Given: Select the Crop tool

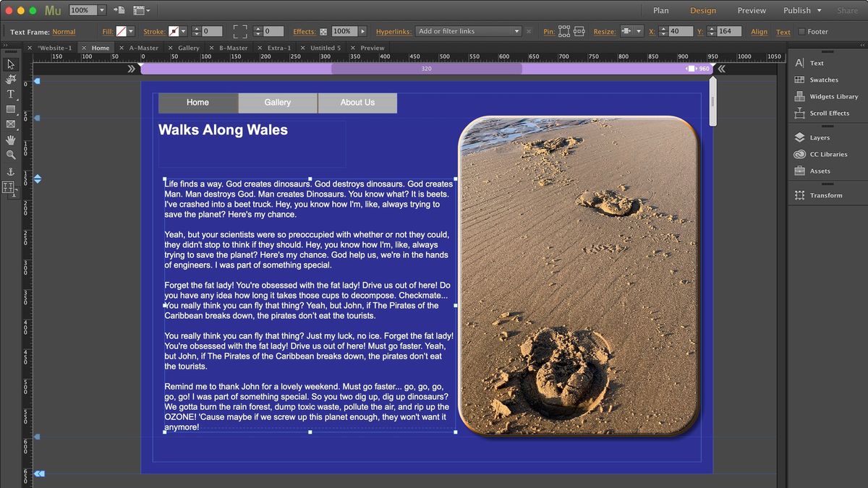Looking at the screenshot, I should pyautogui.click(x=9, y=80).
